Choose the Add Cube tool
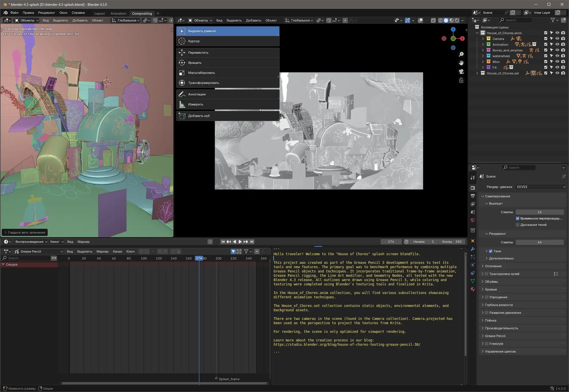The image size is (569, 392). coord(199,116)
